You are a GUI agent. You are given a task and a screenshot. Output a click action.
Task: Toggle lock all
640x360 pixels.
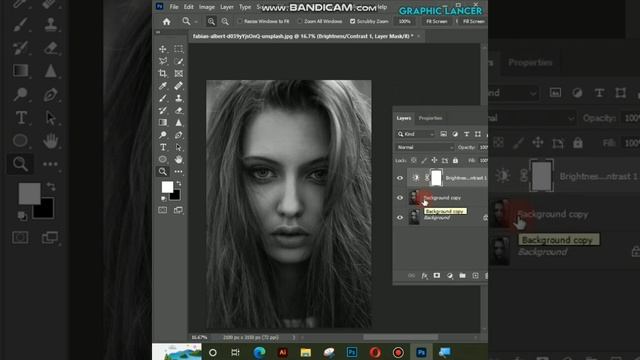[456, 160]
